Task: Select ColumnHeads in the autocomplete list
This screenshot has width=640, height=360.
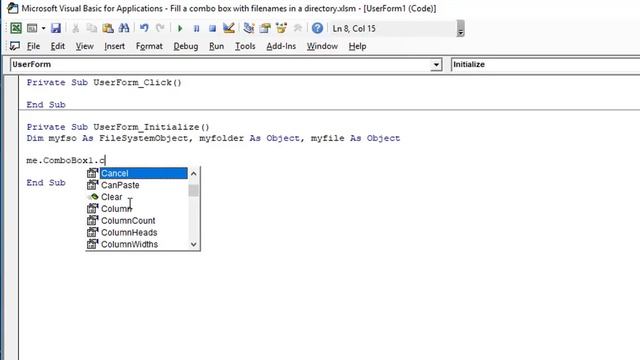Action: pos(129,232)
